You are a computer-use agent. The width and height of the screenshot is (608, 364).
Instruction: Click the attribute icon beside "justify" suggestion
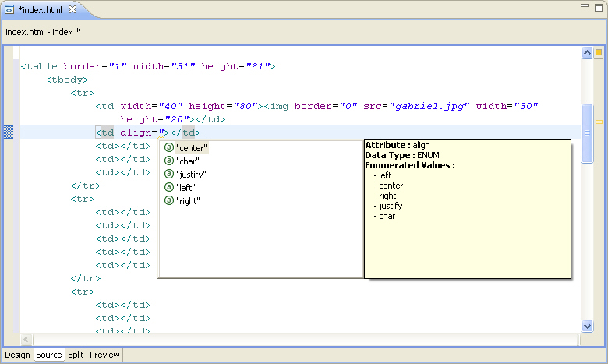[x=168, y=174]
